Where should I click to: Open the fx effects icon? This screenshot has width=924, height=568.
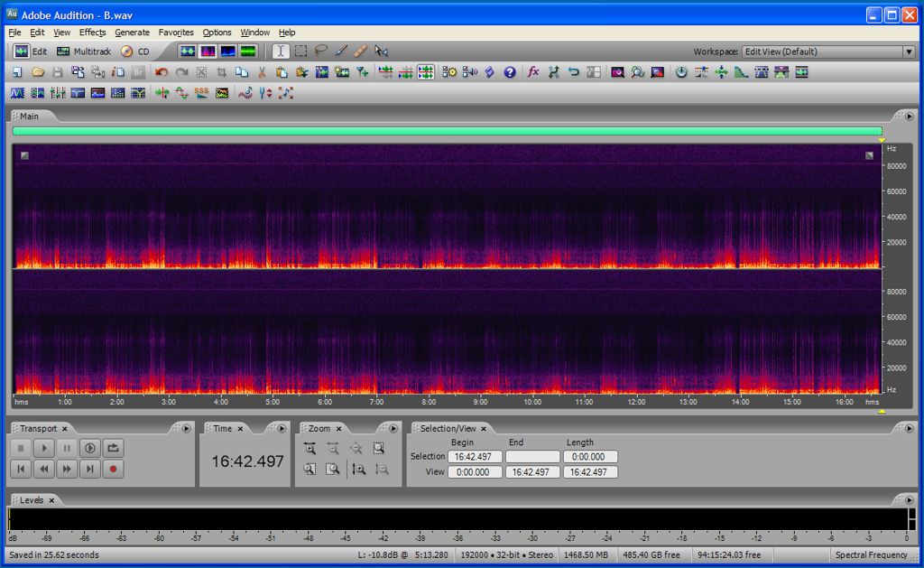pos(533,72)
